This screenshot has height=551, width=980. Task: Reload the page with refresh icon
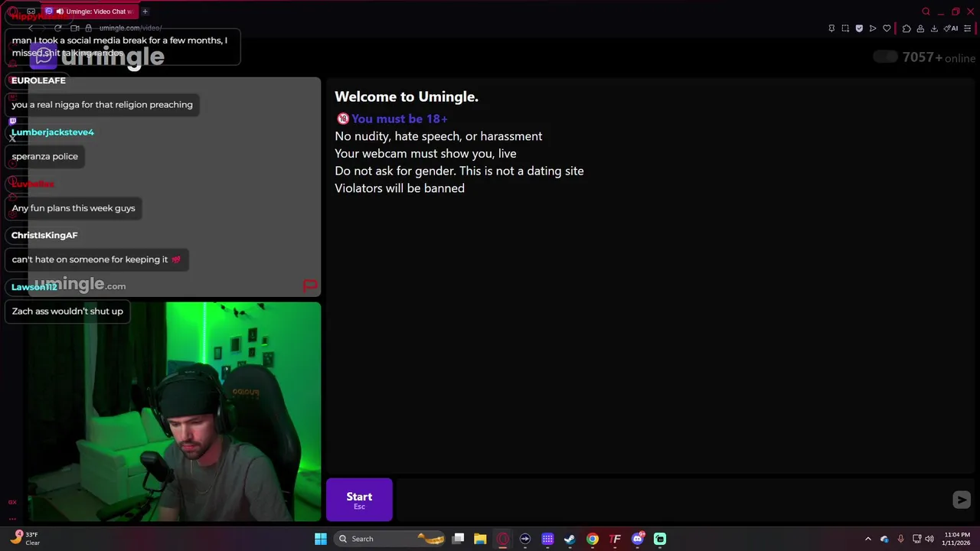click(57, 28)
